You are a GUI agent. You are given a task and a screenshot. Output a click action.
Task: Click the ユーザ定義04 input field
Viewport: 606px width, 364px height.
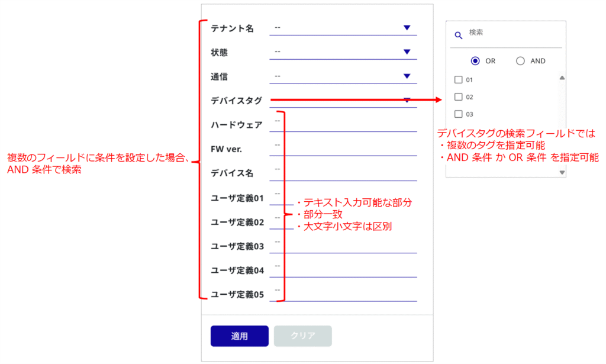click(343, 270)
